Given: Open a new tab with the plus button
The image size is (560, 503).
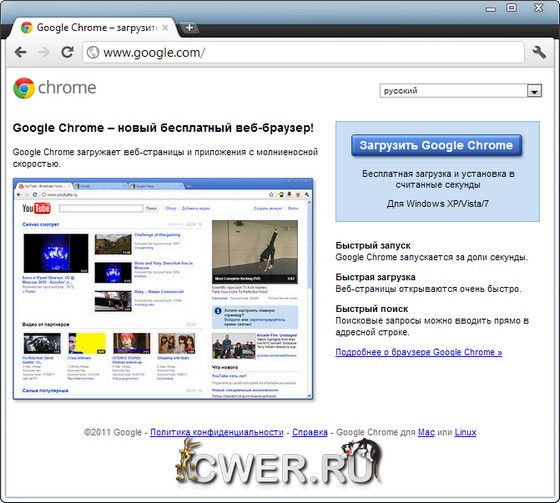Looking at the screenshot, I should click(x=189, y=28).
